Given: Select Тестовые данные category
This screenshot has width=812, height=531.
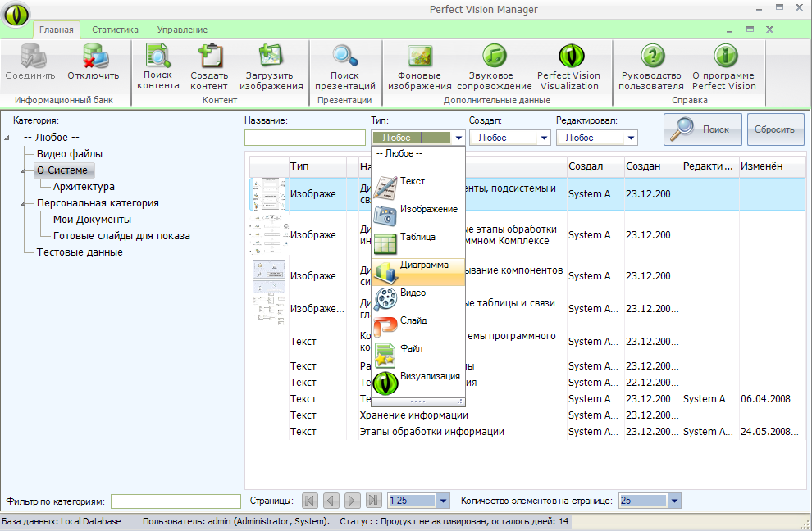Looking at the screenshot, I should [80, 252].
